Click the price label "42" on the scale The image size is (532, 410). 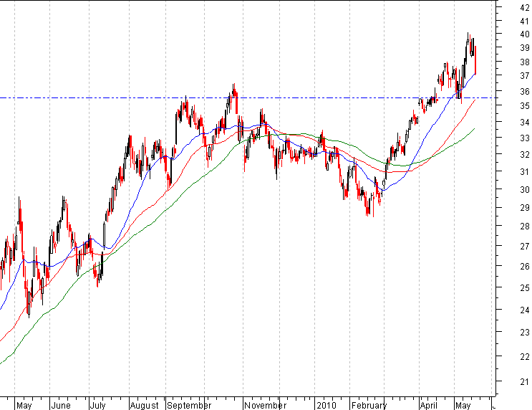525,7
